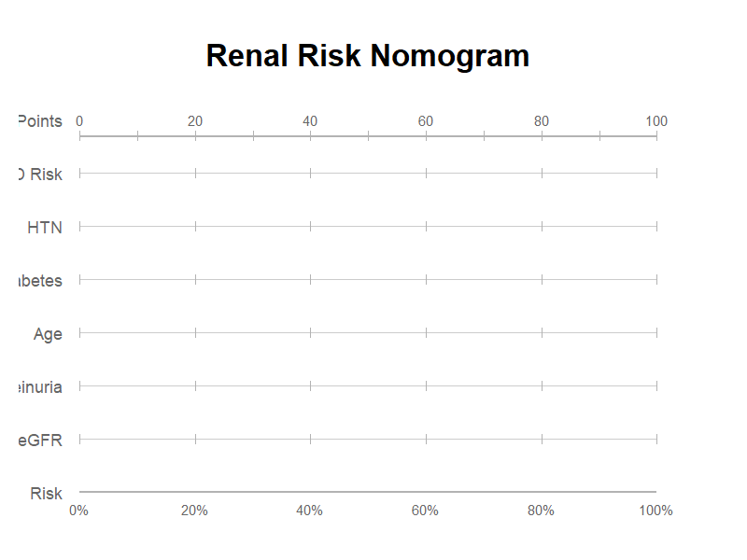Click the Renal Risk Nomogram title
This screenshot has height=560, width=747.
point(367,56)
